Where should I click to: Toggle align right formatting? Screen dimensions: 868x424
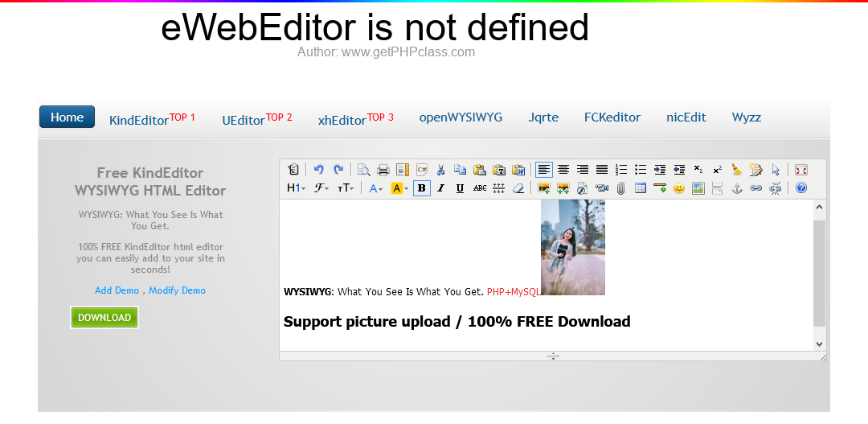583,170
